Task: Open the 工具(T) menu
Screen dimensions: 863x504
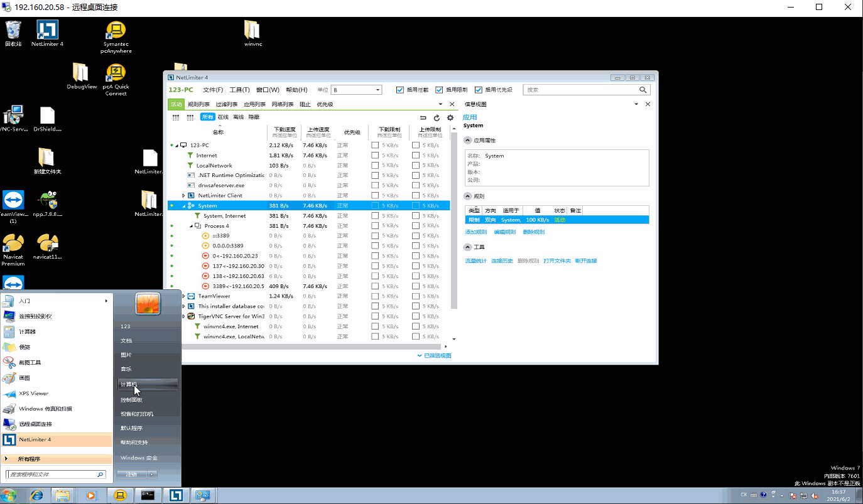Action: (240, 90)
